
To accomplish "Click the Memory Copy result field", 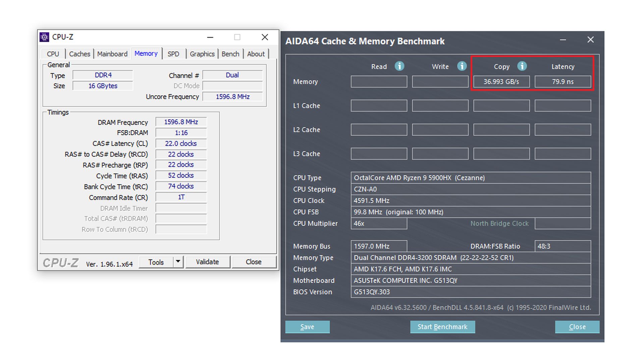I will tap(501, 81).
